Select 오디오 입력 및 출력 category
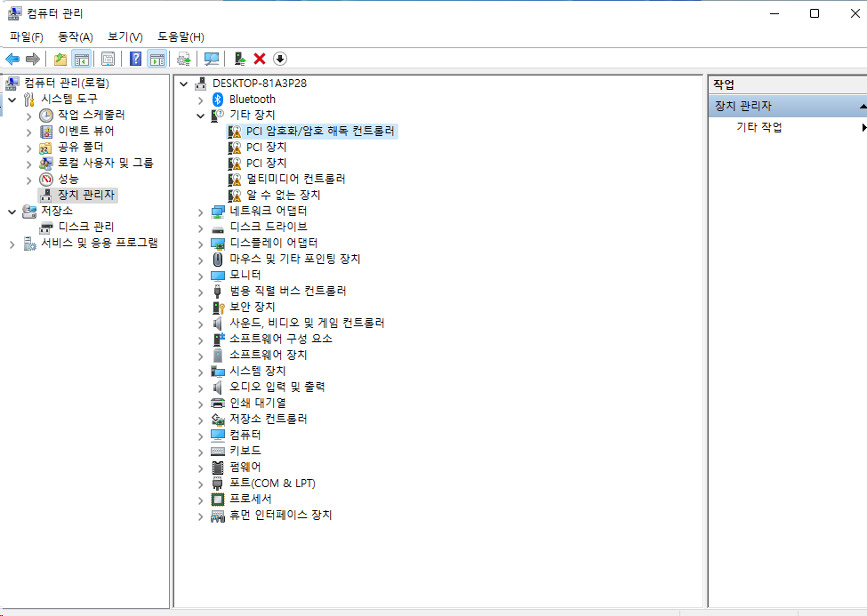The image size is (867, 616). click(x=277, y=387)
